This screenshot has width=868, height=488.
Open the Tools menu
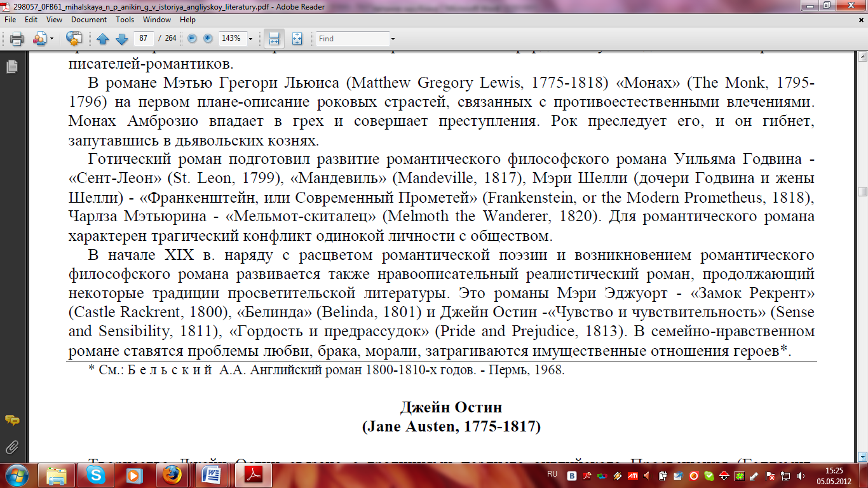tap(125, 20)
